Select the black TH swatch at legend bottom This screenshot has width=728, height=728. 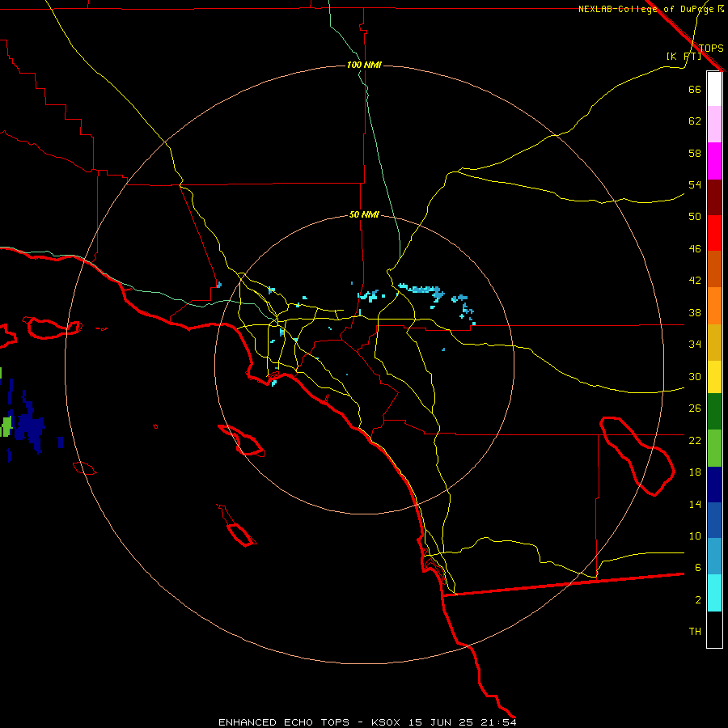[714, 629]
